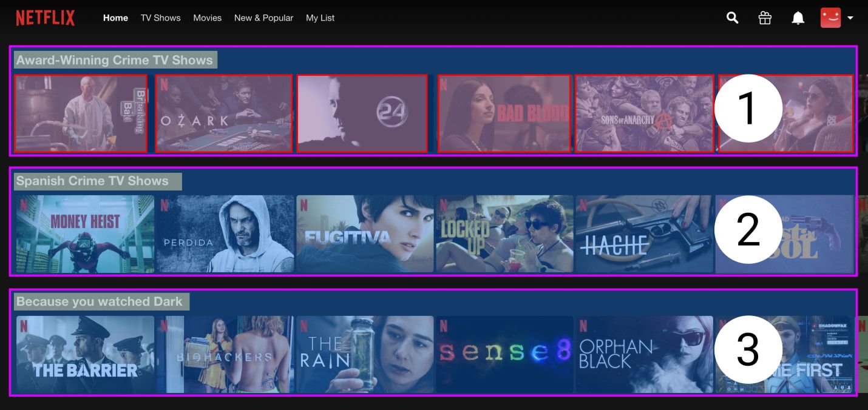Open My List
Image resolution: width=868 pixels, height=410 pixels.
tap(320, 18)
